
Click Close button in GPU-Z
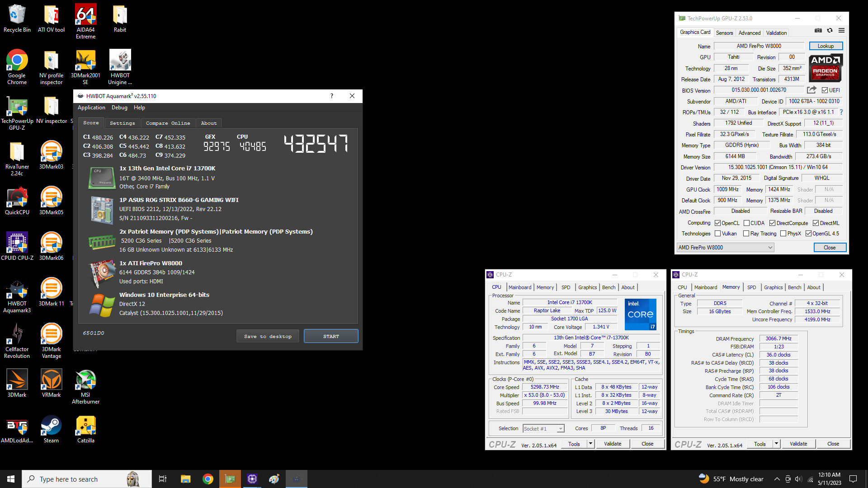click(x=830, y=248)
